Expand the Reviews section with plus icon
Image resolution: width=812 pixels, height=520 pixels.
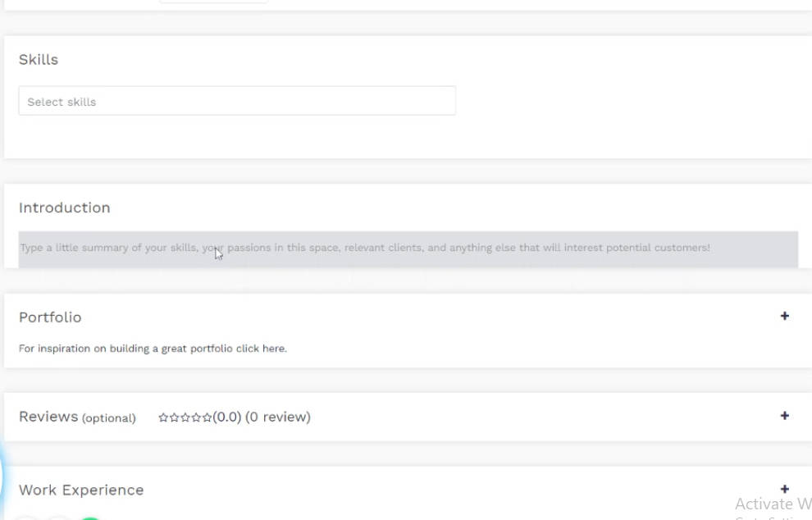coord(785,415)
